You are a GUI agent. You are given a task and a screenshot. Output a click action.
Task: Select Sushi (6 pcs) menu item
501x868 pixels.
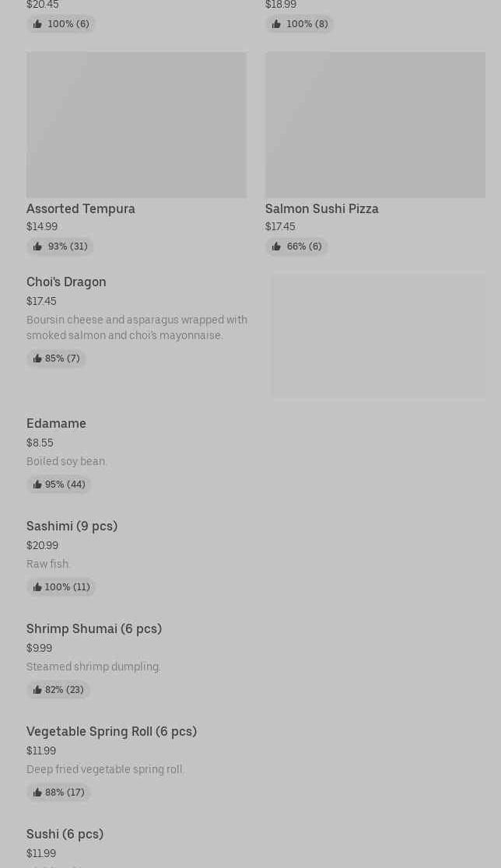pos(65,834)
